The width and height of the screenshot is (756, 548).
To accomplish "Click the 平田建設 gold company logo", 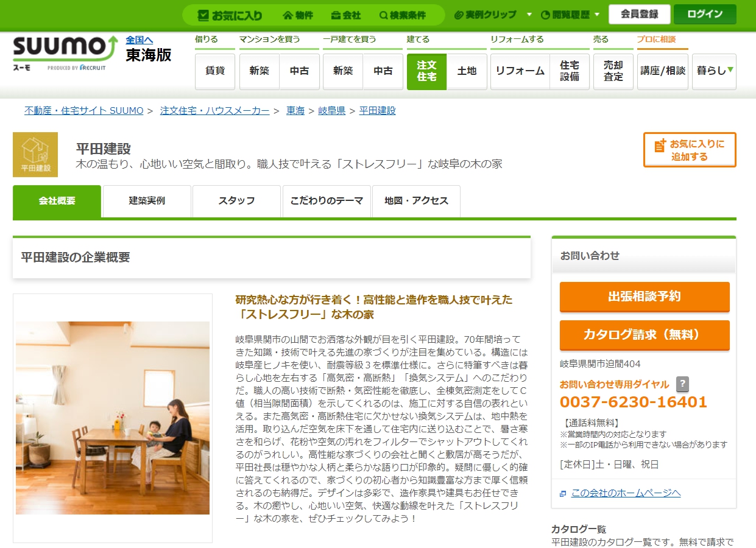I will tap(35, 155).
